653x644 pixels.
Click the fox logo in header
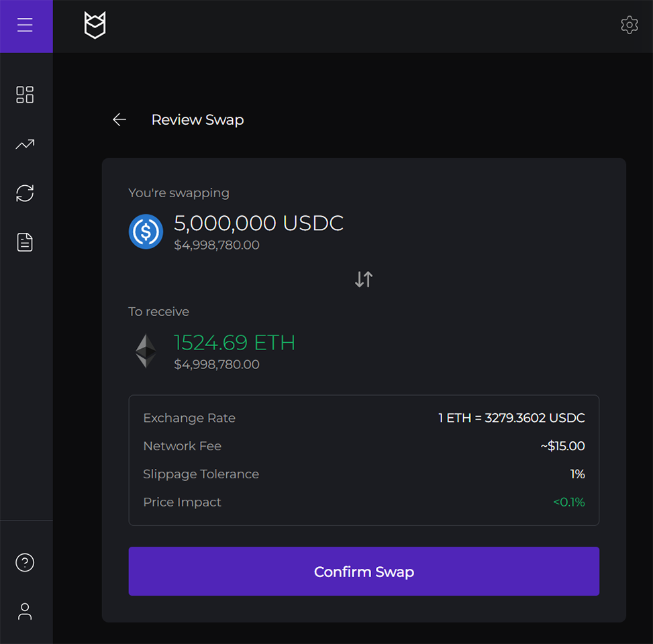(95, 25)
